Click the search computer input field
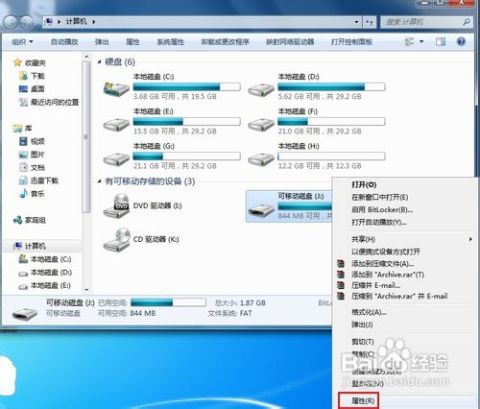Viewport: 480px width, 409px height. pyautogui.click(x=422, y=22)
